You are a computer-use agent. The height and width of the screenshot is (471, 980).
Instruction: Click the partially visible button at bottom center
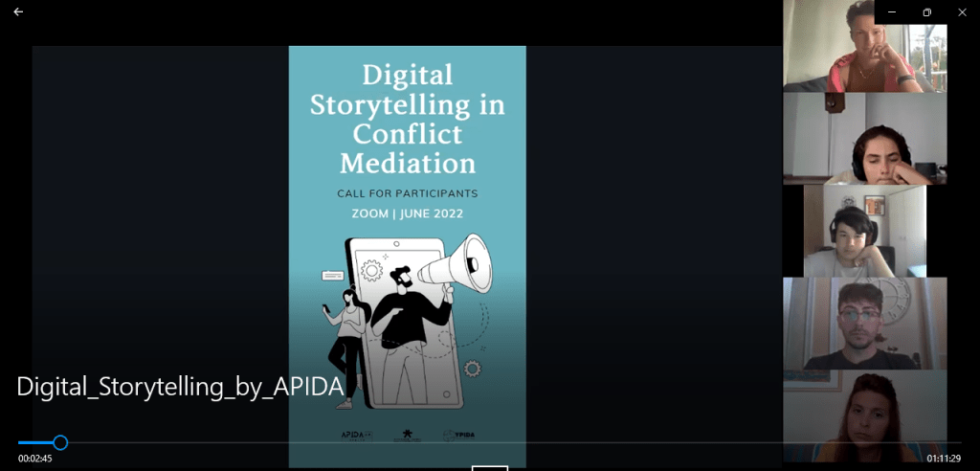point(490,468)
